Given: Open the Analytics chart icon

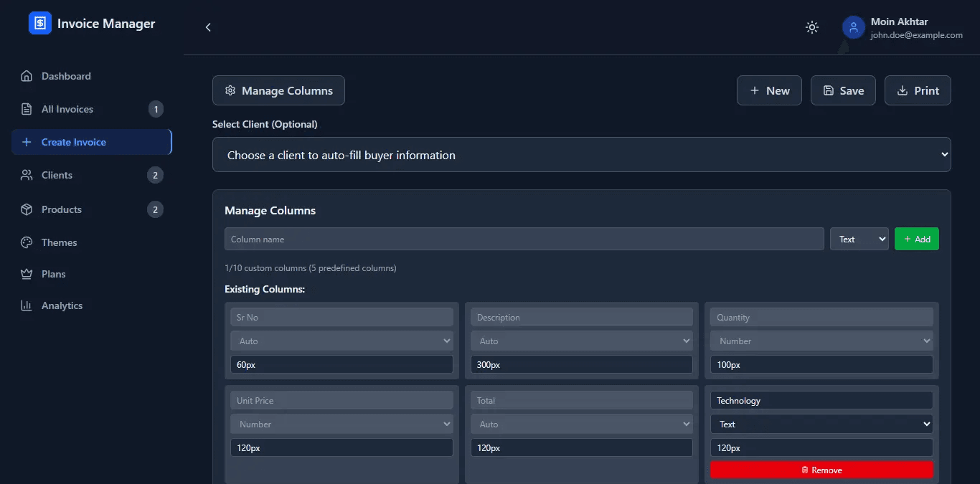Looking at the screenshot, I should pyautogui.click(x=27, y=305).
